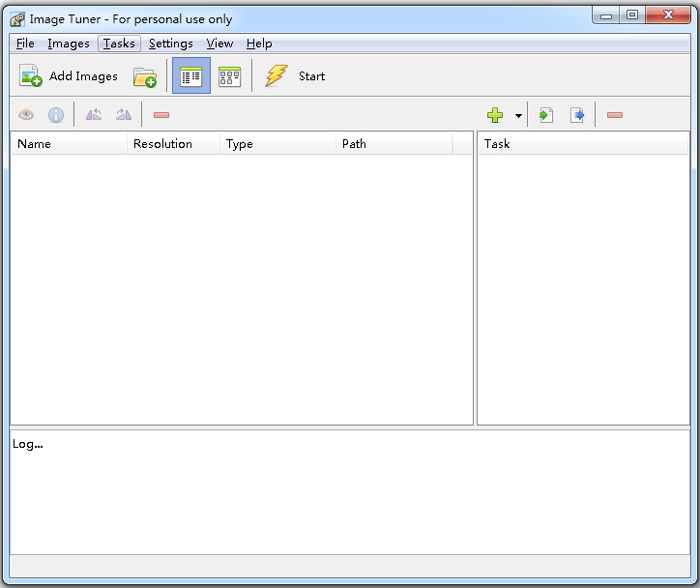Click the Task column header
700x588 pixels.
[x=583, y=144]
